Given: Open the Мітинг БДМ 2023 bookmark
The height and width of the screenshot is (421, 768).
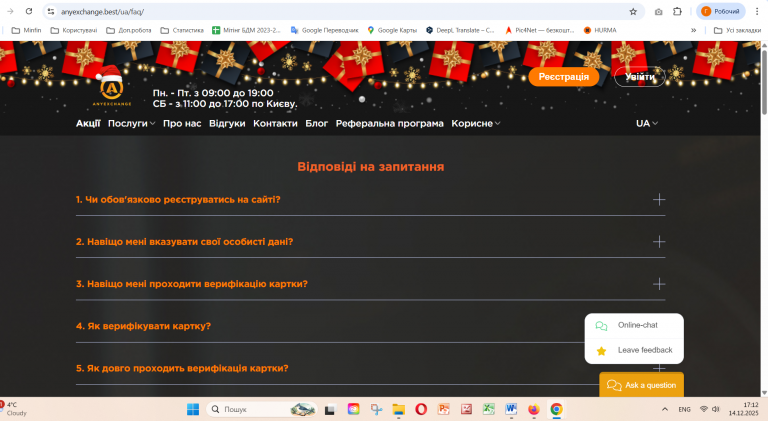Looking at the screenshot, I should (246, 30).
